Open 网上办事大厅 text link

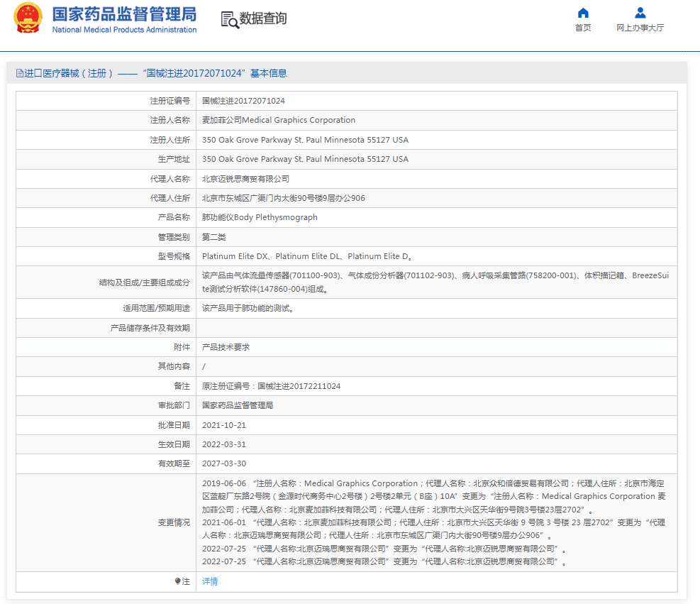point(640,28)
